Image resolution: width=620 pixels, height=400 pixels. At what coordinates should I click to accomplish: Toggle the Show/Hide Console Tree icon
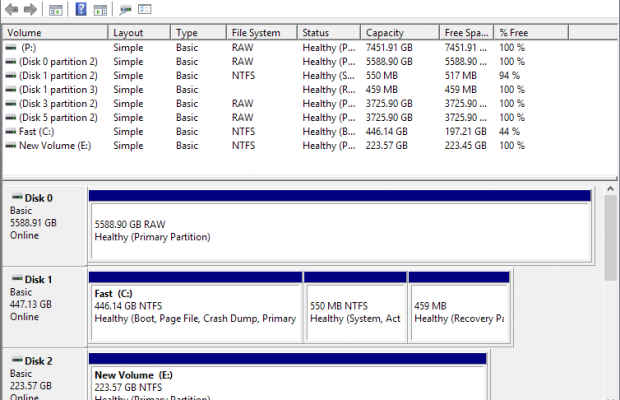(x=55, y=10)
